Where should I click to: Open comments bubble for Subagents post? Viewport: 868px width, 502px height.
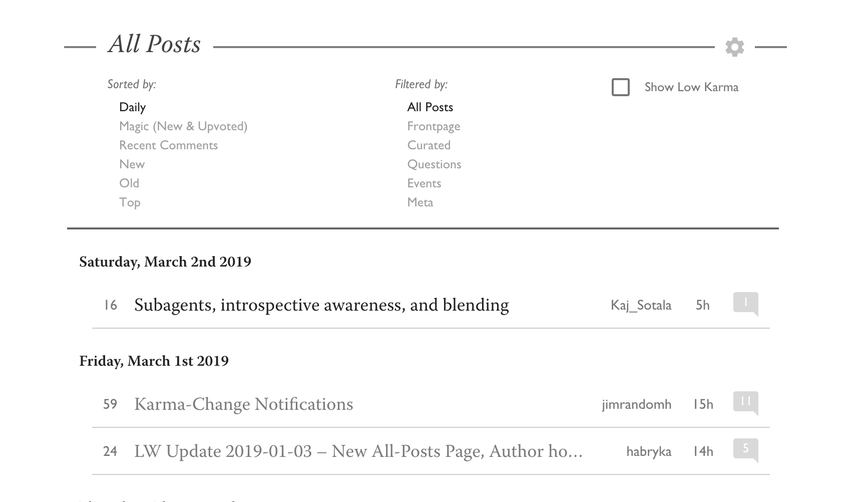pos(745,303)
